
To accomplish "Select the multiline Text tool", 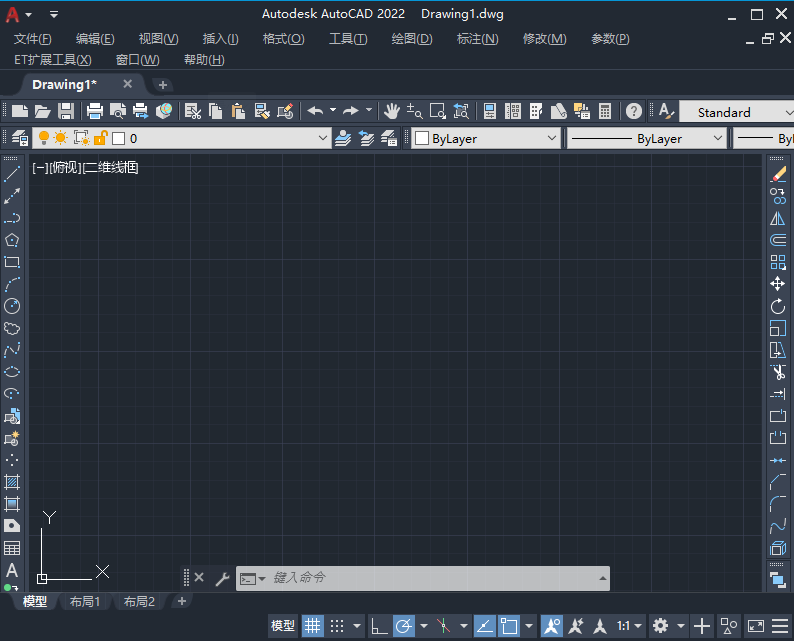I will click(12, 570).
